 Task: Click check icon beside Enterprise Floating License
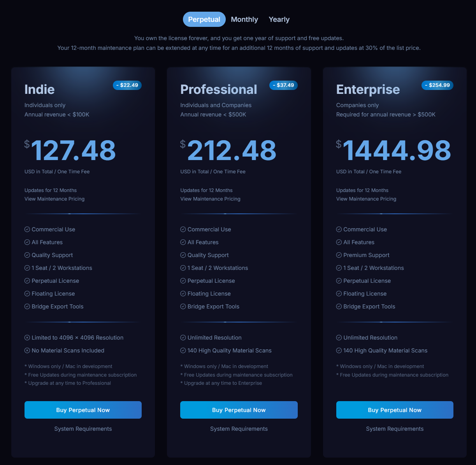click(339, 294)
